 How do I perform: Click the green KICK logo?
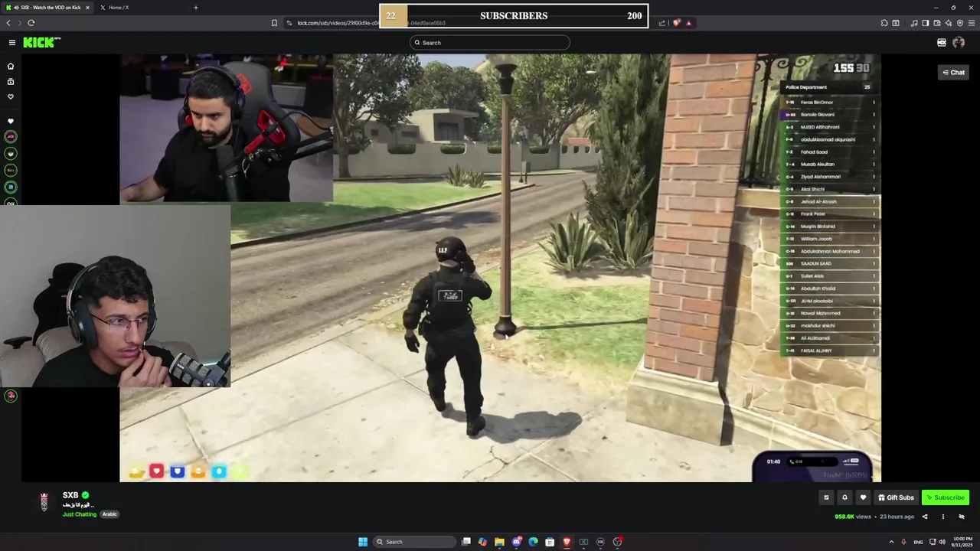(x=41, y=43)
